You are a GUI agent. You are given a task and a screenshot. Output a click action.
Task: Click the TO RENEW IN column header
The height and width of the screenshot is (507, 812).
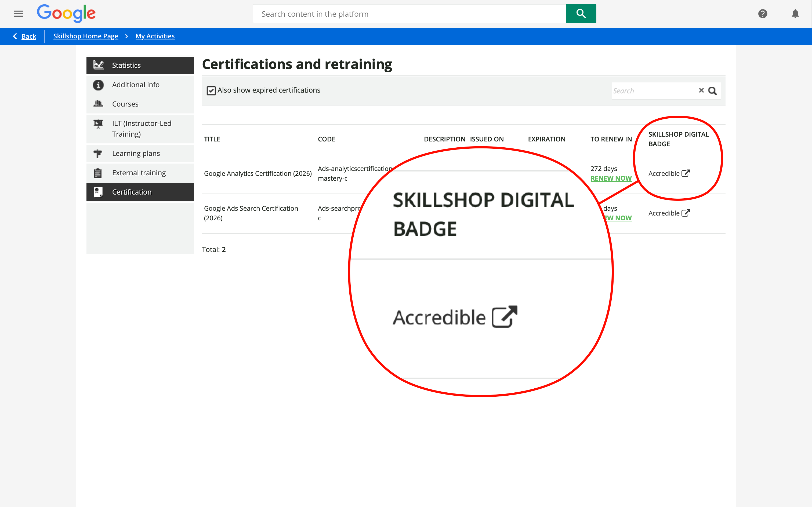pyautogui.click(x=611, y=139)
